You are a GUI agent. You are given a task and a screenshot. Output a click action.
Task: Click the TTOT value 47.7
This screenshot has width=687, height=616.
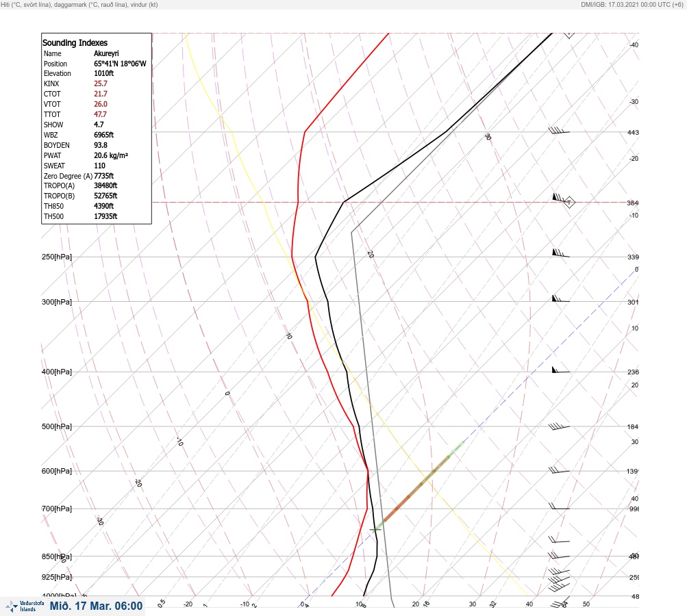100,114
